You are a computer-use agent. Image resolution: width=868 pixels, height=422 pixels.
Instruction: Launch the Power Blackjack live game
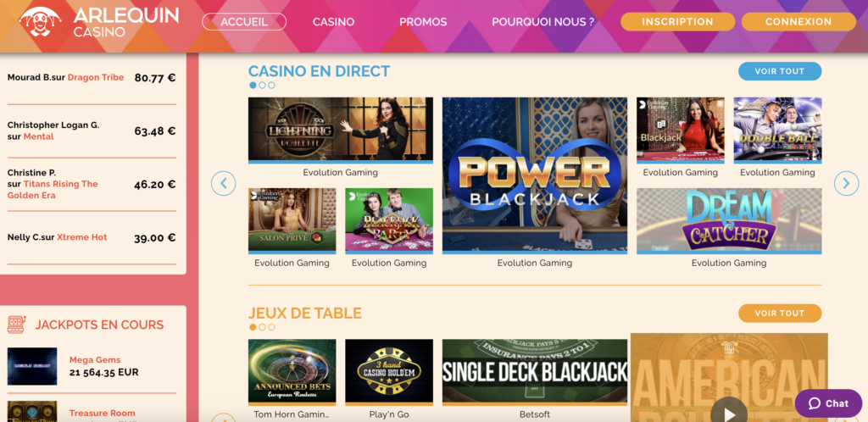(535, 175)
